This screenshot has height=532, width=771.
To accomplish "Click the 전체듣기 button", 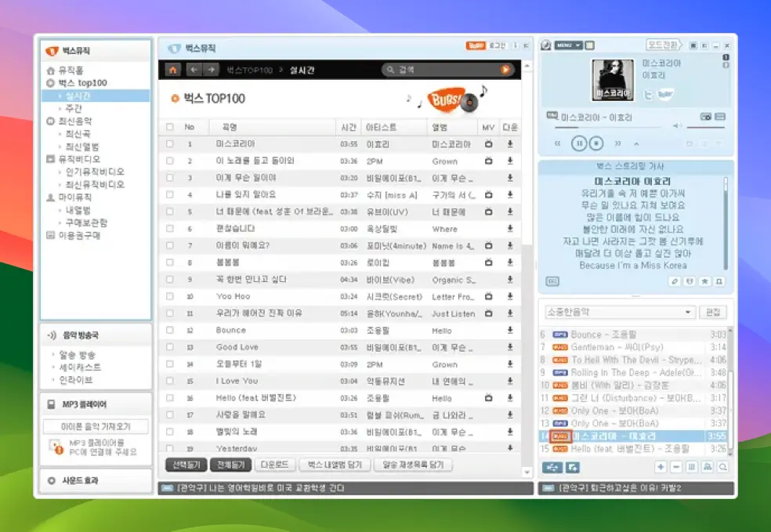I will coord(230,465).
